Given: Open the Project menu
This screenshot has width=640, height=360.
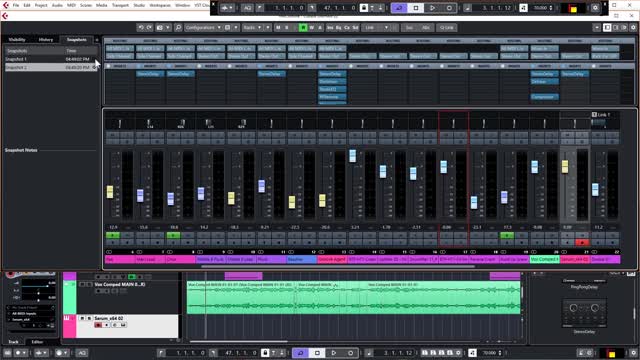Looking at the screenshot, I should pyautogui.click(x=41, y=5).
